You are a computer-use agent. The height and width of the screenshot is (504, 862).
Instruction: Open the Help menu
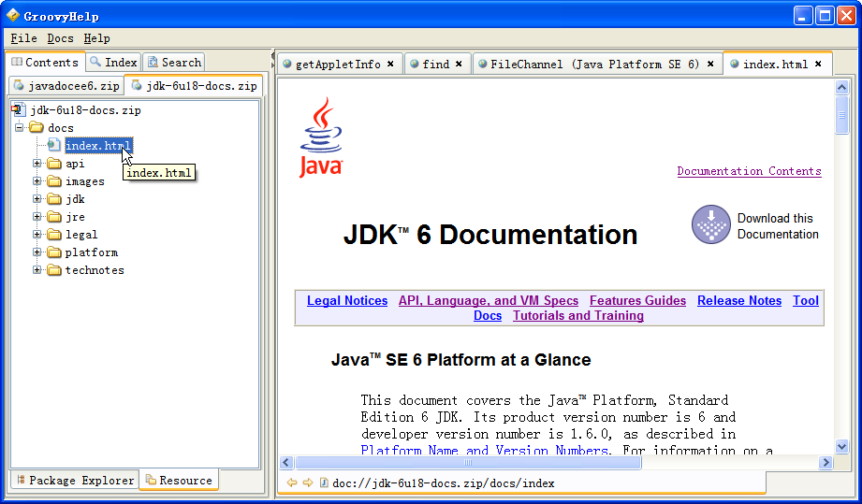pyautogui.click(x=96, y=38)
